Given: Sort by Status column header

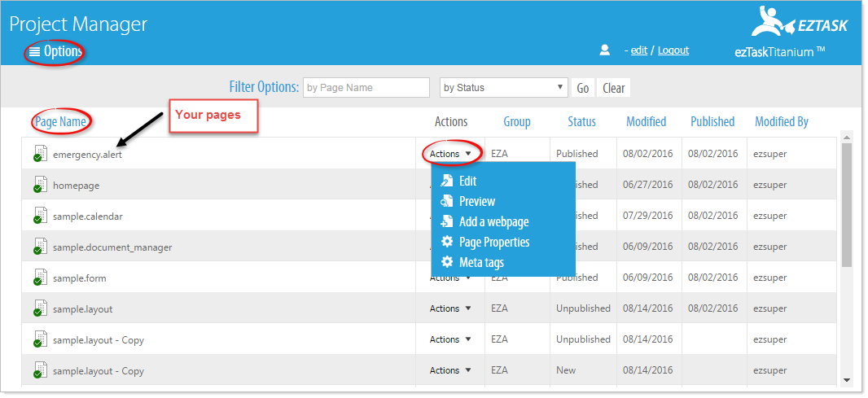Looking at the screenshot, I should 582,122.
